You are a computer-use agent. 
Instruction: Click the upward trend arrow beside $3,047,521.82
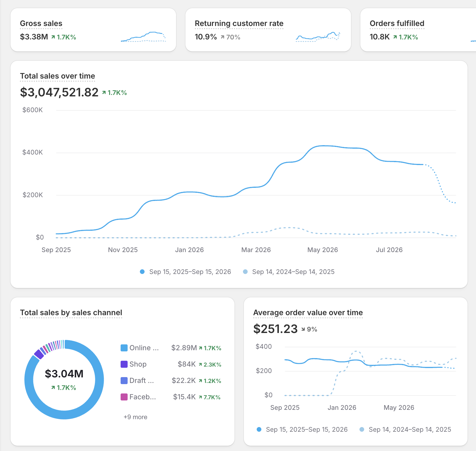click(104, 93)
